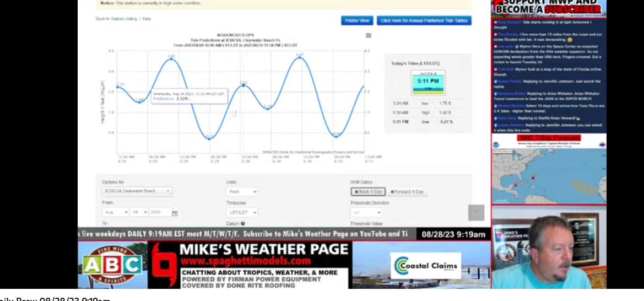The image size is (644, 301).
Task: Click the host webcam video thumbnail
Action: pos(549,248)
